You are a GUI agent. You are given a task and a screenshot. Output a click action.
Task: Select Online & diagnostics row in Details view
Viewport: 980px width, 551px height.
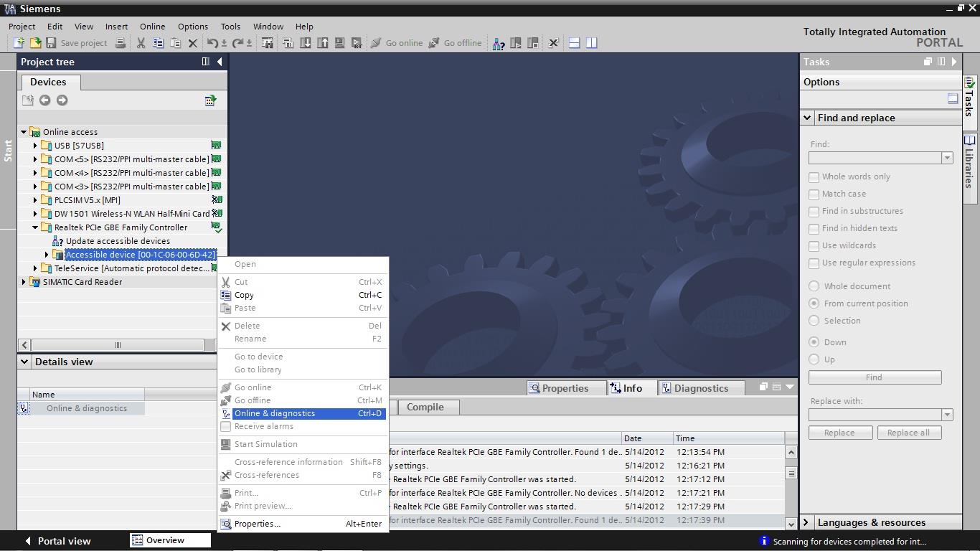pyautogui.click(x=81, y=408)
